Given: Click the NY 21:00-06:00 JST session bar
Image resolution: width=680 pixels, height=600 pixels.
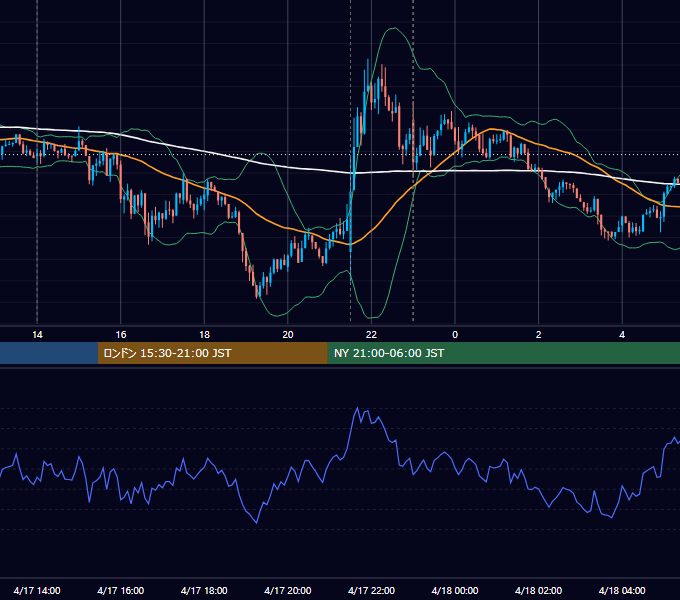Looking at the screenshot, I should point(503,353).
